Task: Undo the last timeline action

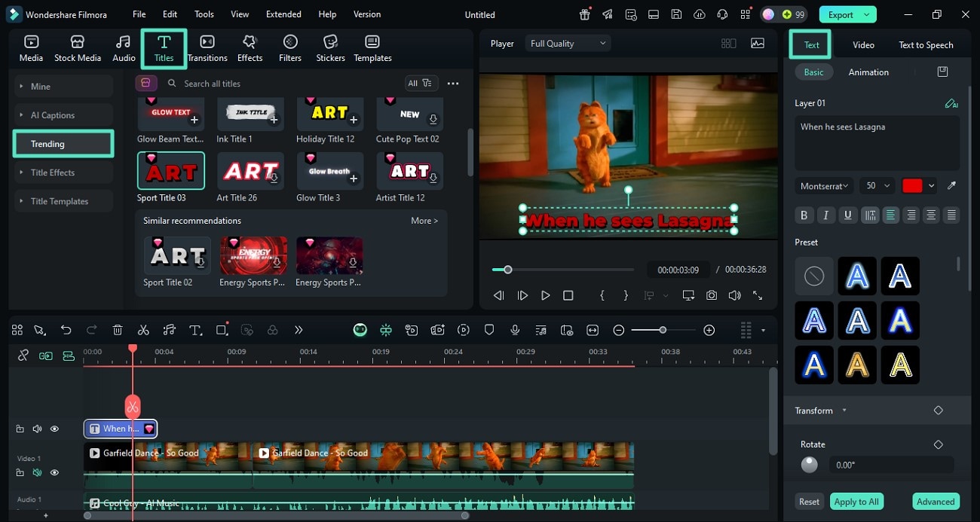Action: pos(66,330)
